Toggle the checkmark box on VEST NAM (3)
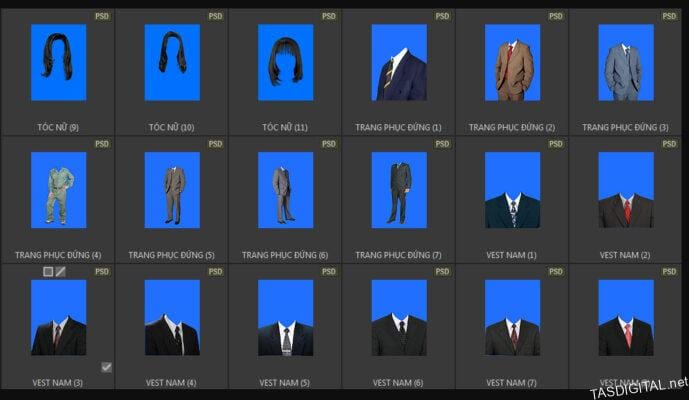The width and height of the screenshot is (689, 400). [x=106, y=367]
